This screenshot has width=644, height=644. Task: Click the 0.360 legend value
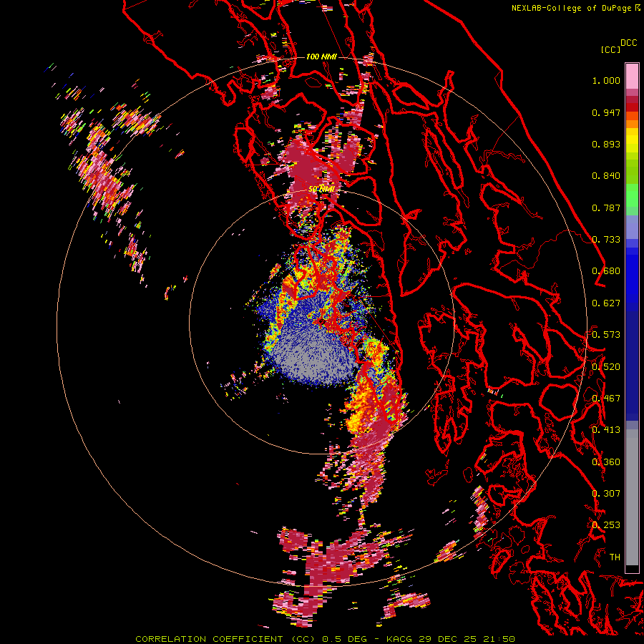(x=606, y=462)
